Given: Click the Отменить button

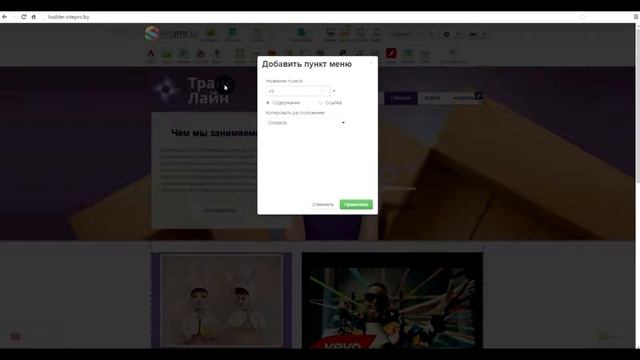Looking at the screenshot, I should coord(323,204).
